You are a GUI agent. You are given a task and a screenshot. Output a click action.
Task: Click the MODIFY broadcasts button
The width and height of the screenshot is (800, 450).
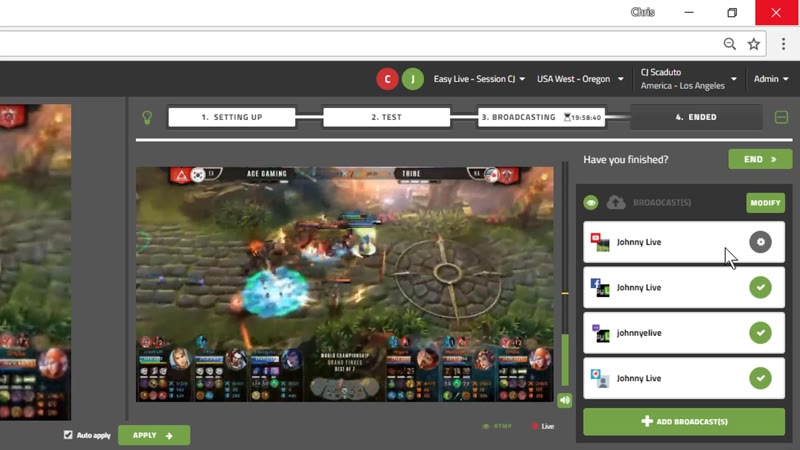(x=765, y=203)
